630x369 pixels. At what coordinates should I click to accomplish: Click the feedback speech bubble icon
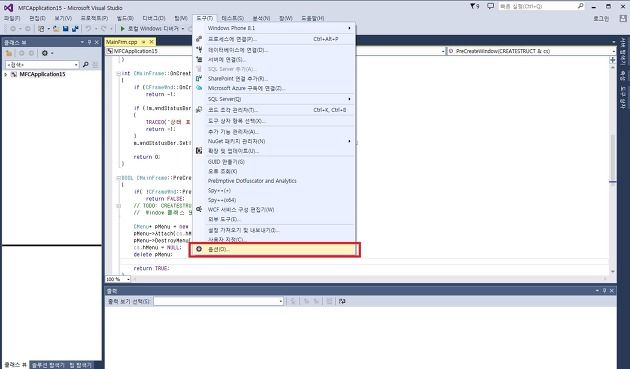coord(490,6)
